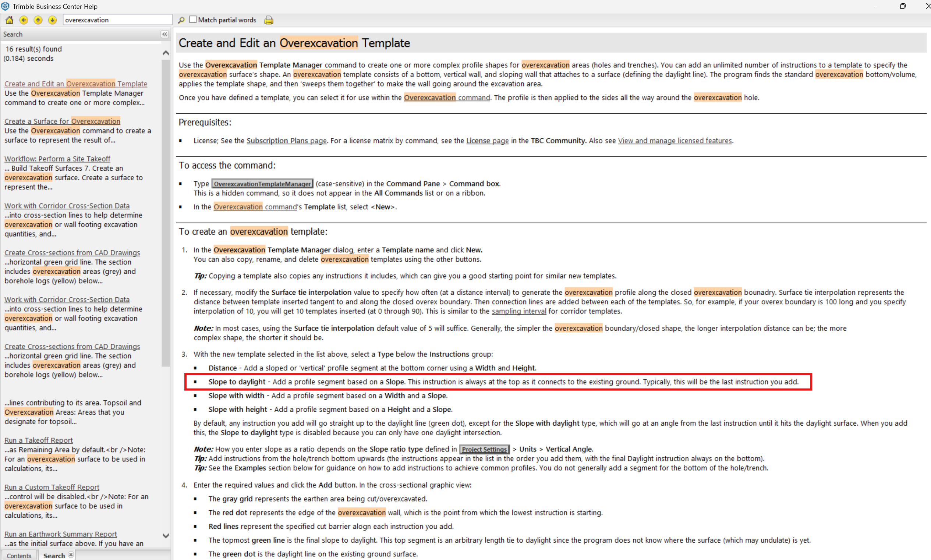Click the magnifier search icon

point(181,20)
